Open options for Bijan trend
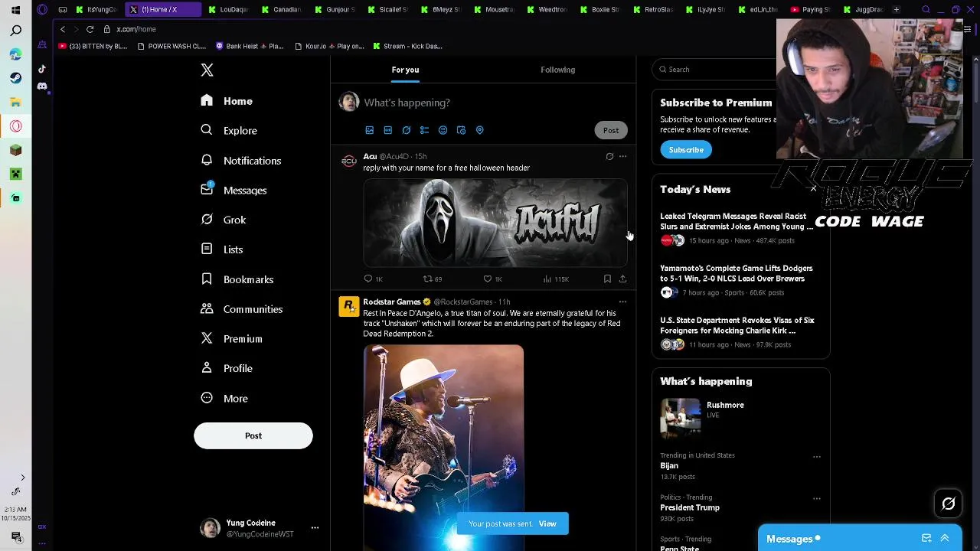Viewport: 980px width, 551px height. click(x=816, y=457)
